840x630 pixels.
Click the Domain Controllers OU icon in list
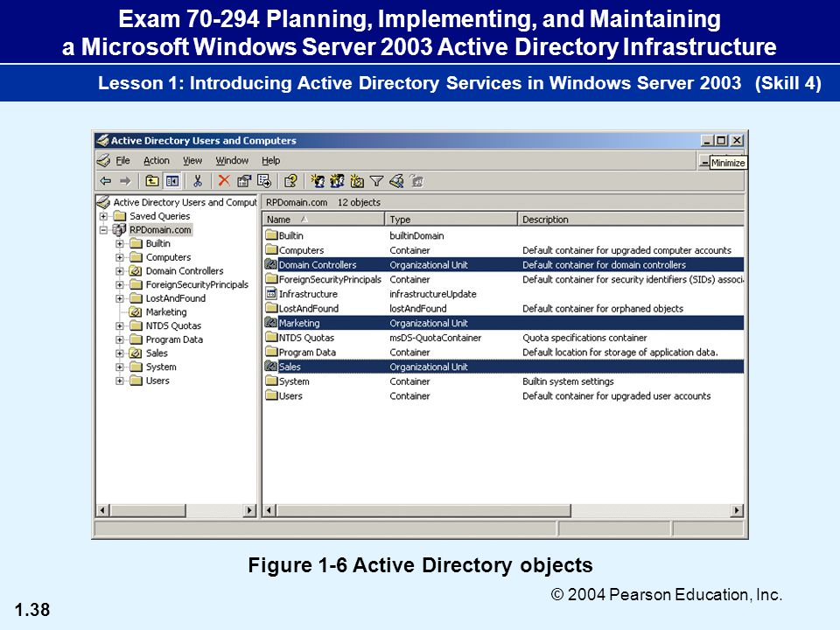point(271,264)
